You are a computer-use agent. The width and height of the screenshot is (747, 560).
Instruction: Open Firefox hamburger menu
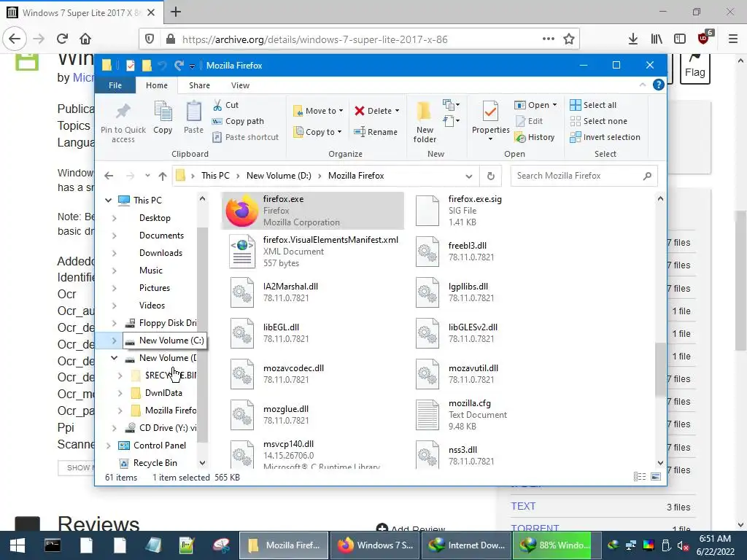733,39
